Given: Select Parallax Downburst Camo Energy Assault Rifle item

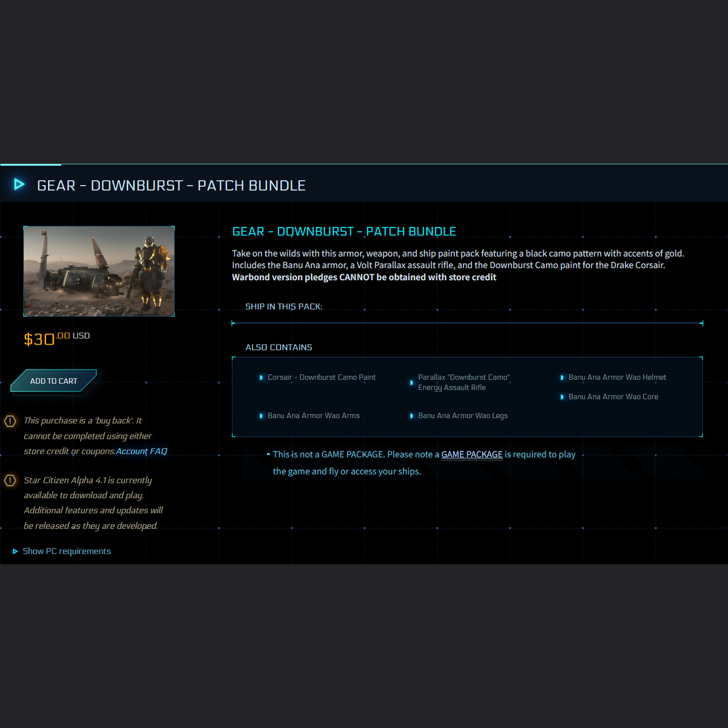Looking at the screenshot, I should (464, 382).
